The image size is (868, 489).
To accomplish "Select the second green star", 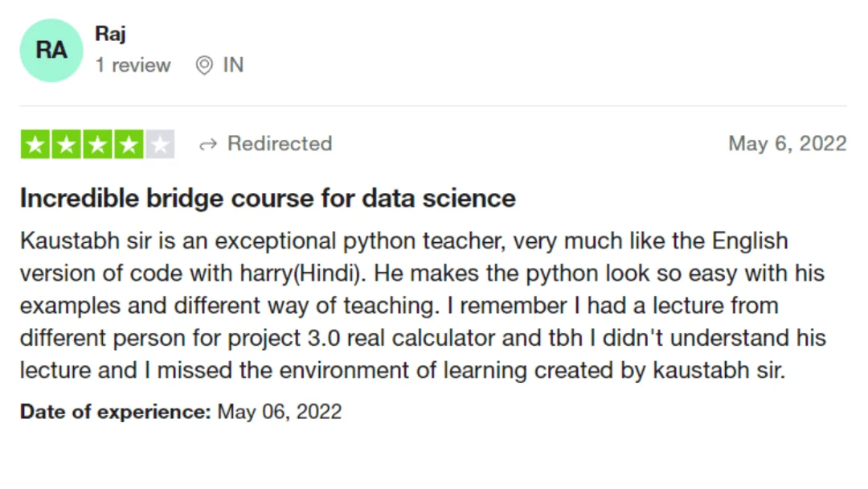I will (67, 144).
